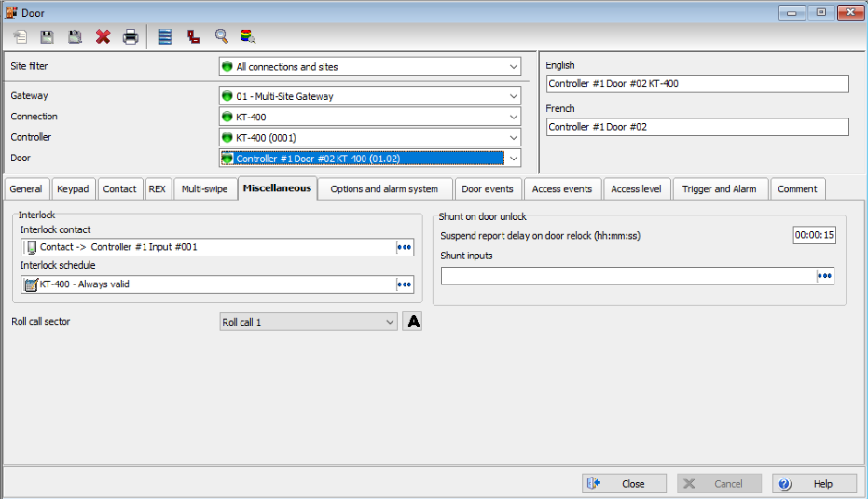The image size is (868, 499).
Task: Browse for Interlock contact using ellipsis button
Action: 404,247
